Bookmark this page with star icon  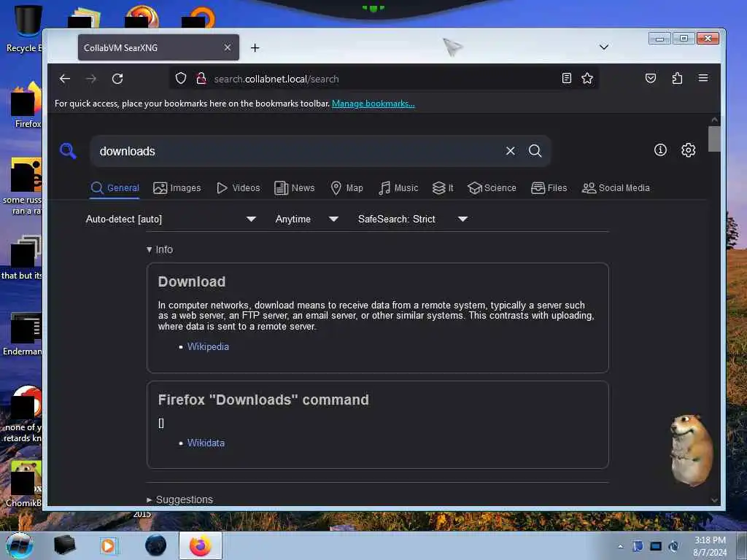(587, 78)
